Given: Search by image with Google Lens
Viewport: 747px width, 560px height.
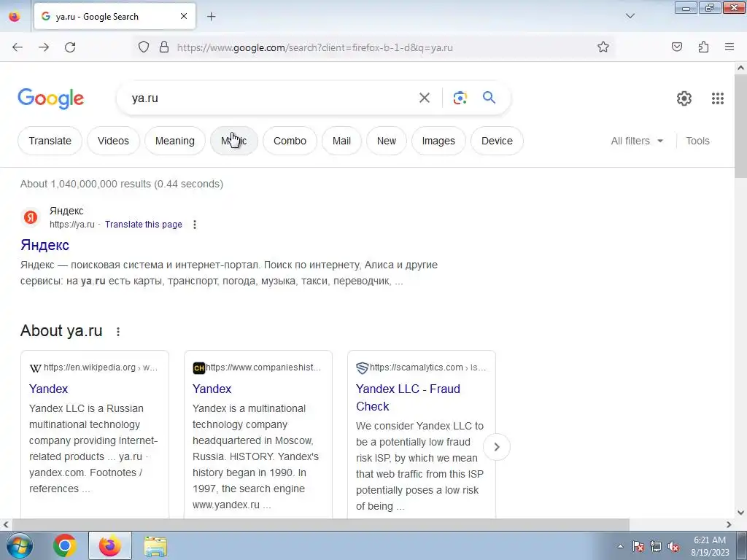Looking at the screenshot, I should (x=460, y=98).
